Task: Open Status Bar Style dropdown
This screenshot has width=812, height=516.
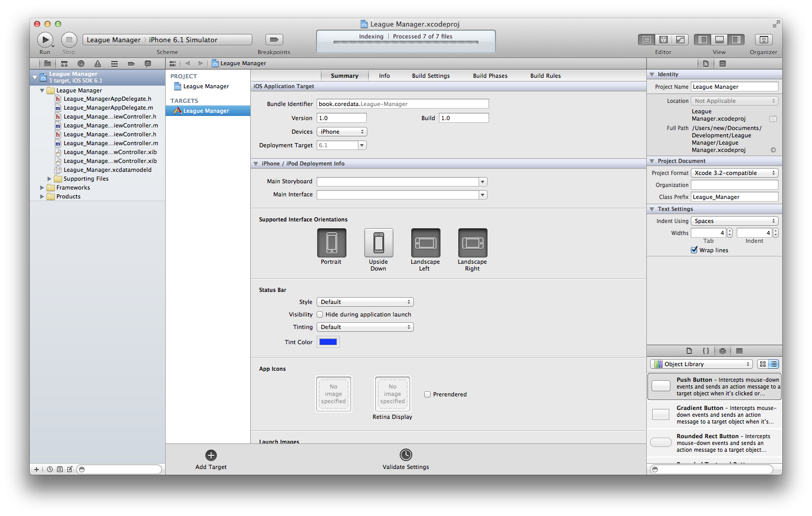Action: 365,302
